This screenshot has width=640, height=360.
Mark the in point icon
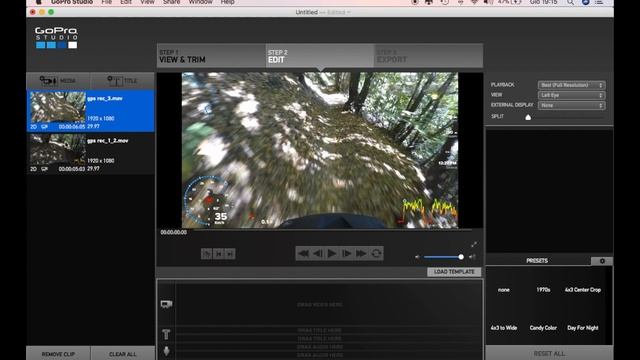[x=218, y=254]
